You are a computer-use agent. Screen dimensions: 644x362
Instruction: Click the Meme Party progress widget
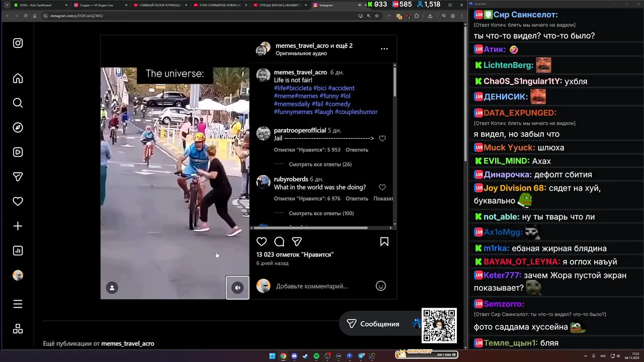[x=427, y=354]
